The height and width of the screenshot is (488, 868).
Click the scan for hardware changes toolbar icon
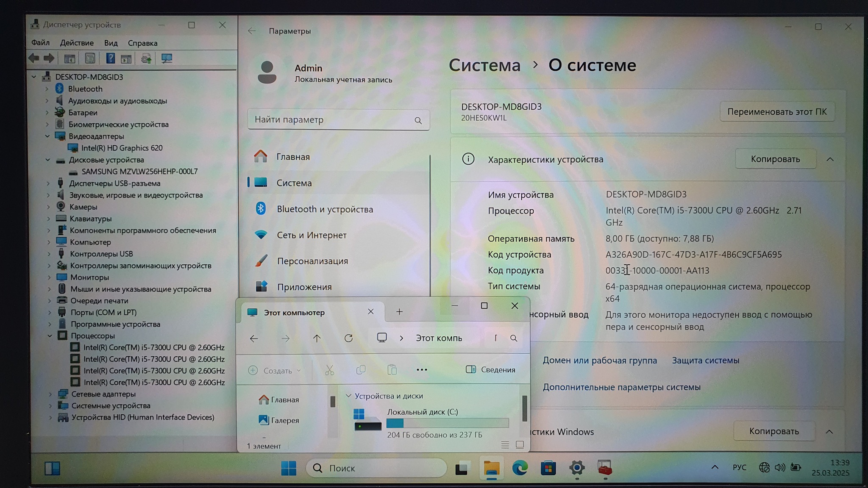[x=167, y=58]
